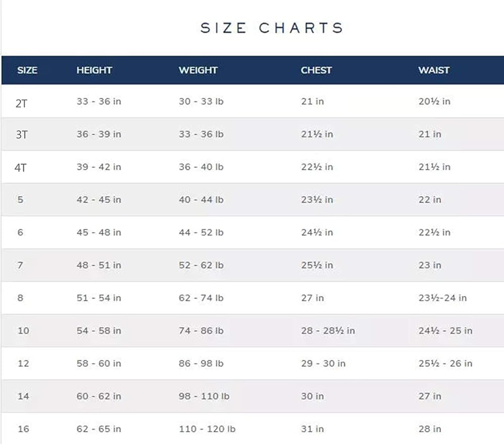Click the 98 - 110 lb weight cell
This screenshot has width=504, height=445.
[x=204, y=396]
